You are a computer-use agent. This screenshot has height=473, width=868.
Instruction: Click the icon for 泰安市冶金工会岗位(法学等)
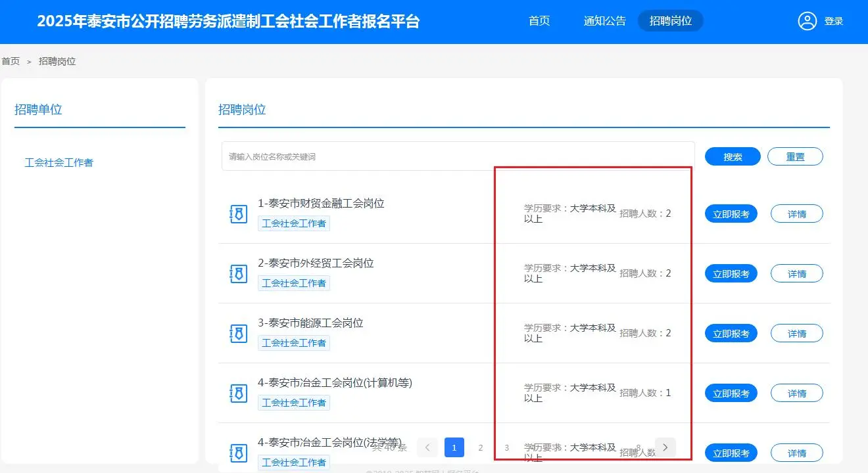pos(238,453)
